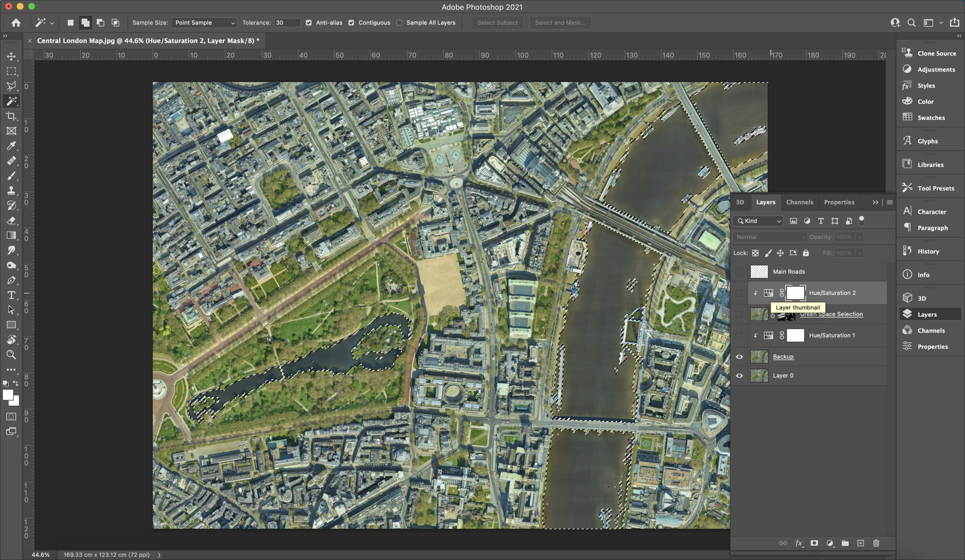The height and width of the screenshot is (560, 965).
Task: Swap foreground and background colors
Action: [x=16, y=383]
